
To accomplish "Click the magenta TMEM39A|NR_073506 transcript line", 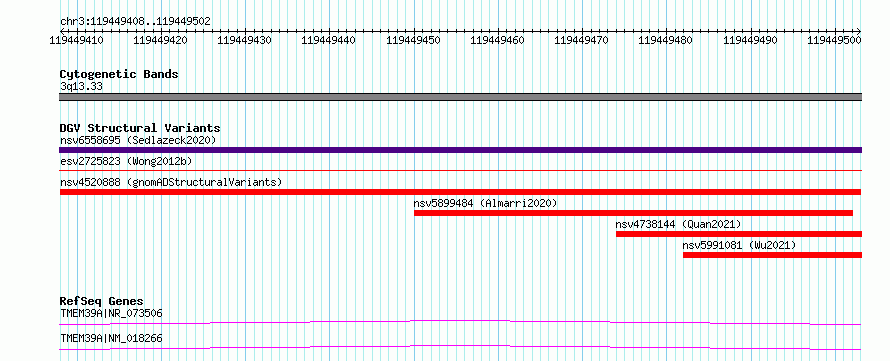I will [x=461, y=322].
